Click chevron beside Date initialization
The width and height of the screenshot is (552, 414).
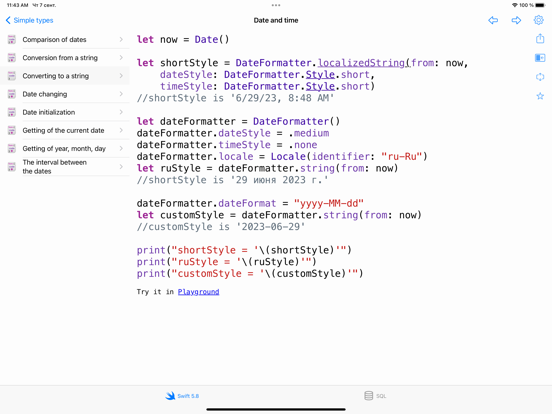(x=121, y=112)
